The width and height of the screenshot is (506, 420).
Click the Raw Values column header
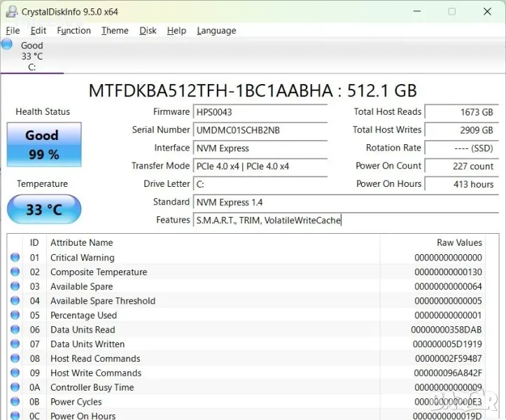coord(459,243)
